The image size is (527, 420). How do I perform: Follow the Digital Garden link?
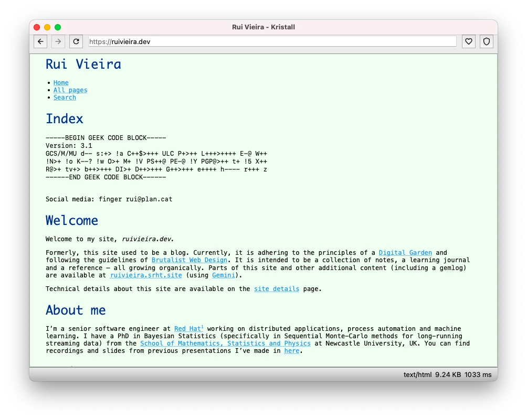click(x=405, y=252)
